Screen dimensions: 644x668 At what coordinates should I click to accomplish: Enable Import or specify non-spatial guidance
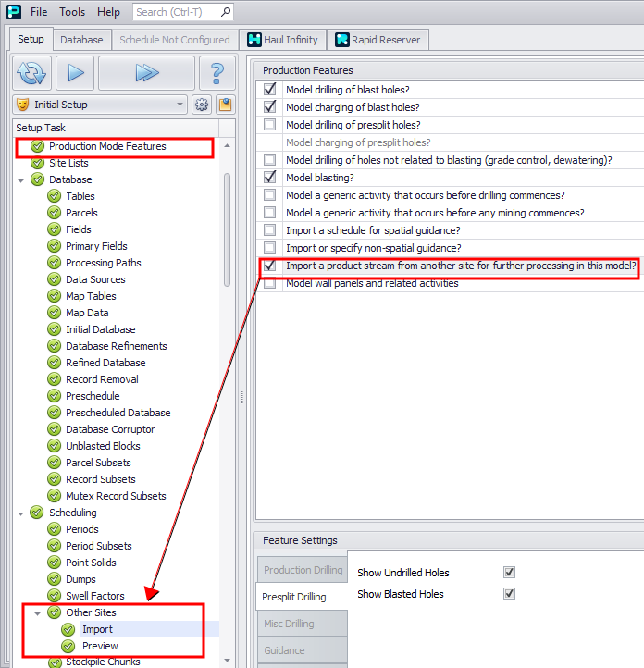click(x=269, y=248)
